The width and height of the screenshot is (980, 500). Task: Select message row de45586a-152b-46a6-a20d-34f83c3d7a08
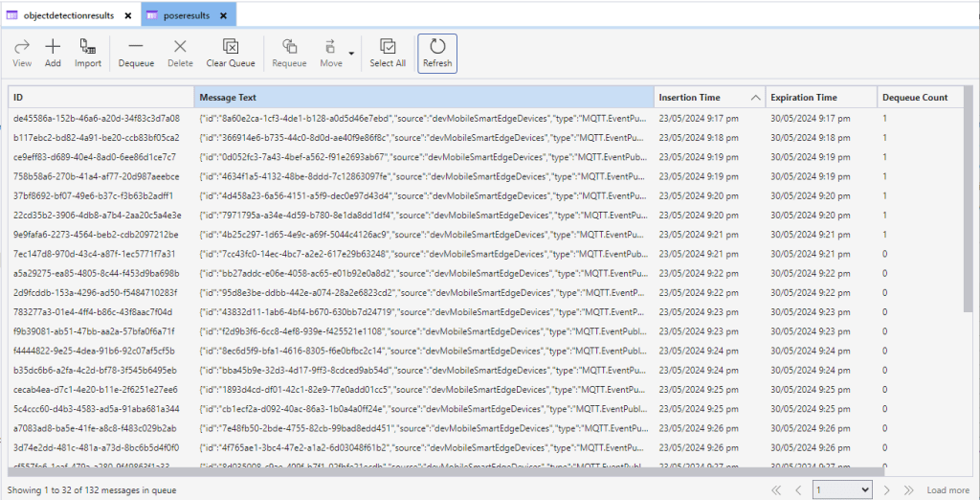click(x=96, y=119)
